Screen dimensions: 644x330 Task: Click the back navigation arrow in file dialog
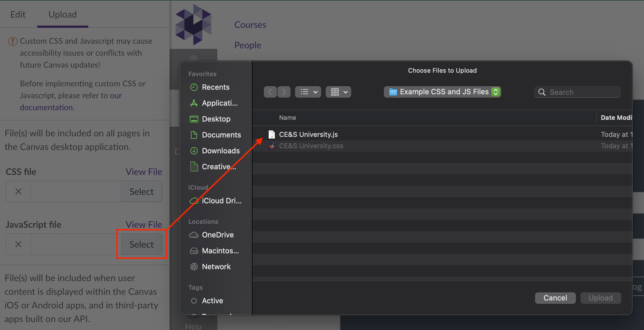coord(270,92)
